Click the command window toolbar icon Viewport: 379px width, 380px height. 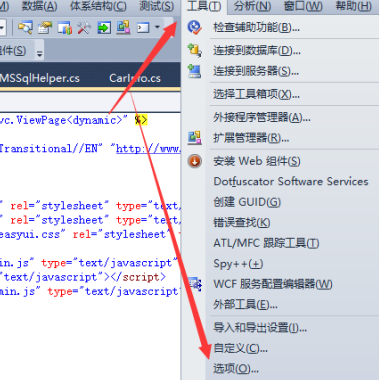point(143,28)
